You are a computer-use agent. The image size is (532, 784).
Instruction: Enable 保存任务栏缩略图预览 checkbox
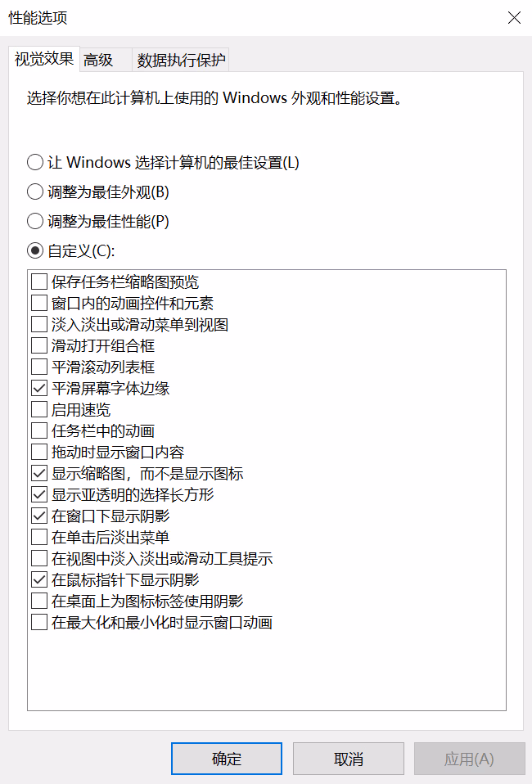[39, 282]
